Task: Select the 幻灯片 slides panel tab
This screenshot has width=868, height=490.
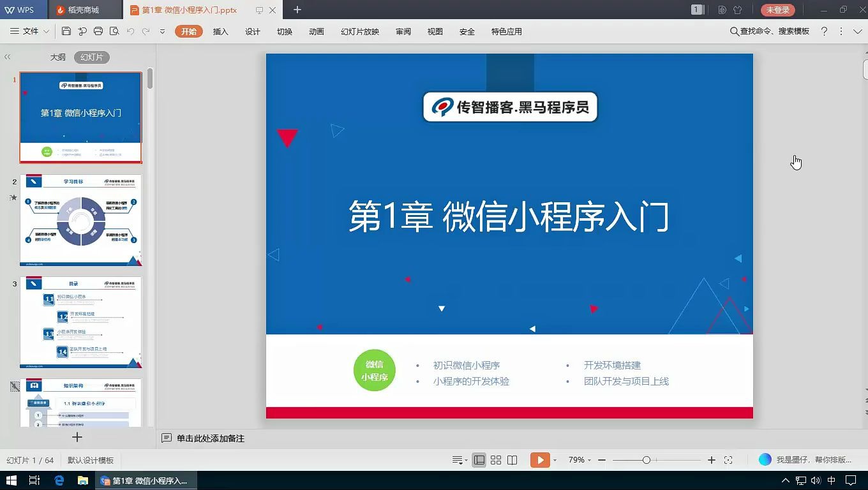Action: 93,57
